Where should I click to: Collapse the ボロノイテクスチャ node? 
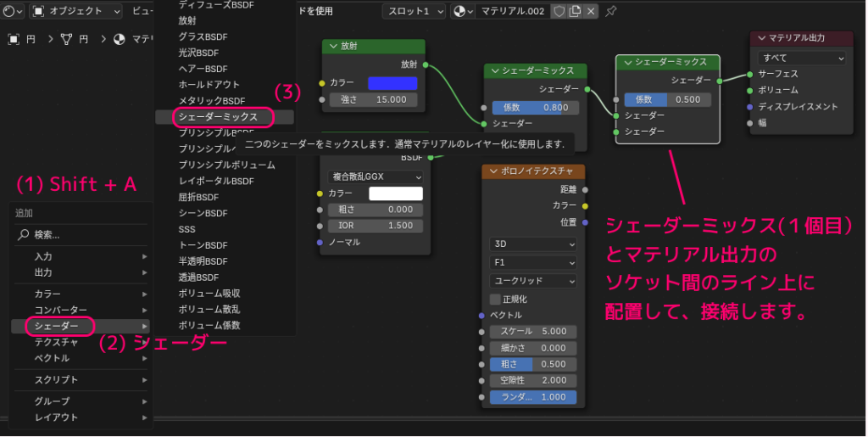493,171
